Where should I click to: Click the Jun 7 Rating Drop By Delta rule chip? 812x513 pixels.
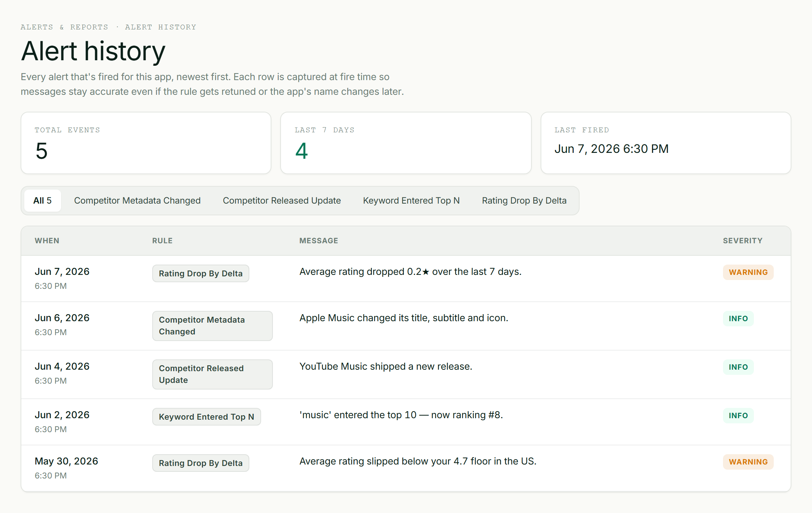tap(201, 273)
